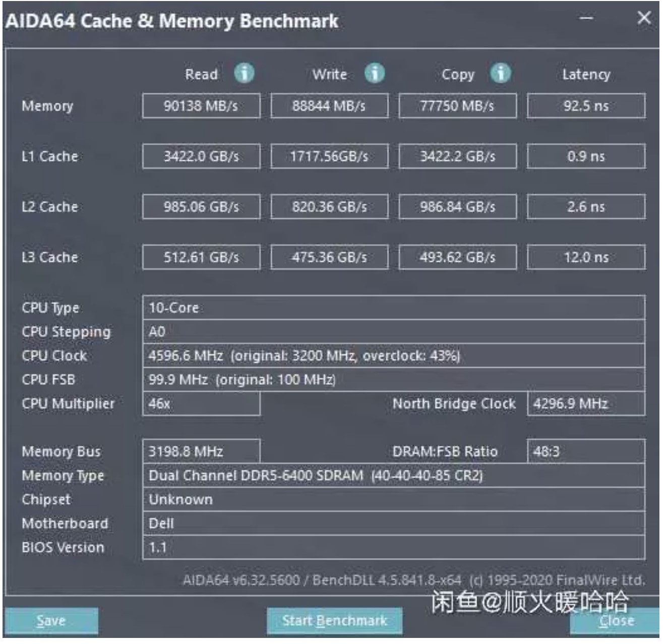Select L2 Cache Copy 986.84 GB/s
This screenshot has height=644, width=668.
coord(457,207)
